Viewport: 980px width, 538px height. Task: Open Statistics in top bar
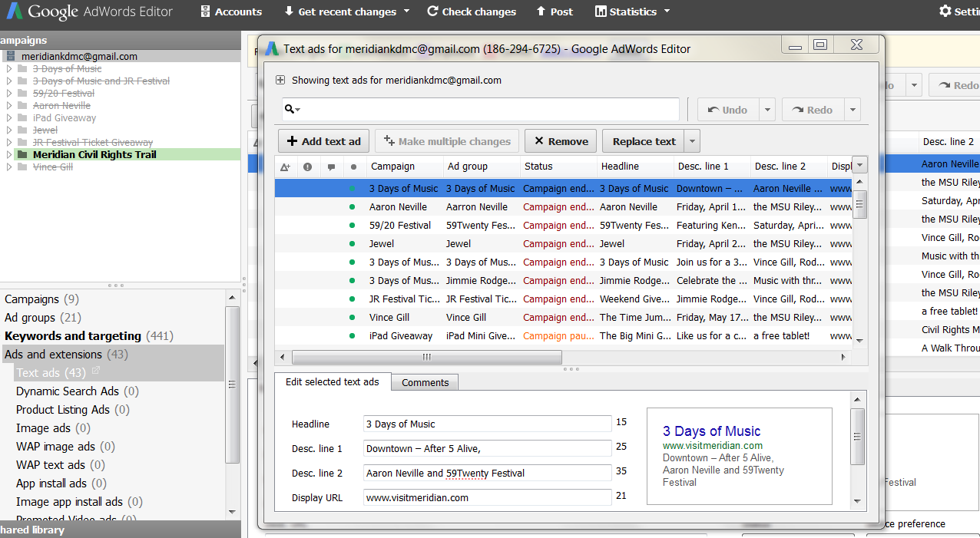[x=626, y=12]
